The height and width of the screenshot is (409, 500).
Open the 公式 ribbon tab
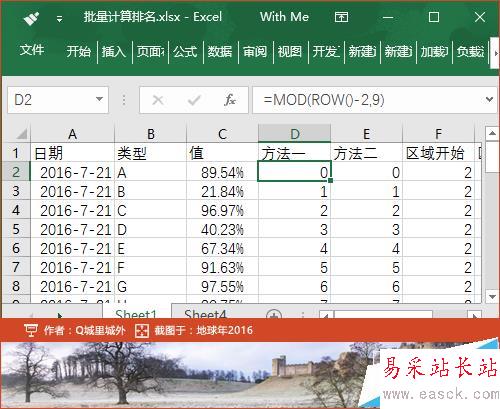(185, 52)
